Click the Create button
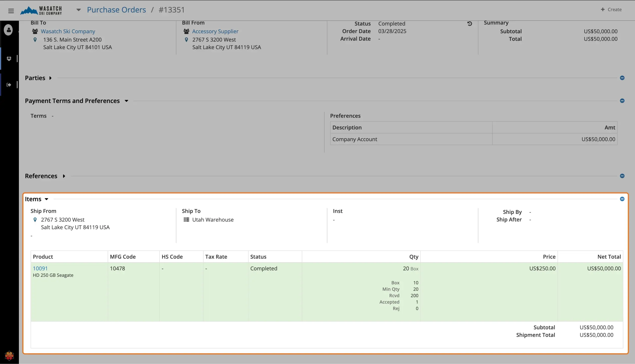This screenshot has height=364, width=635. (611, 9)
